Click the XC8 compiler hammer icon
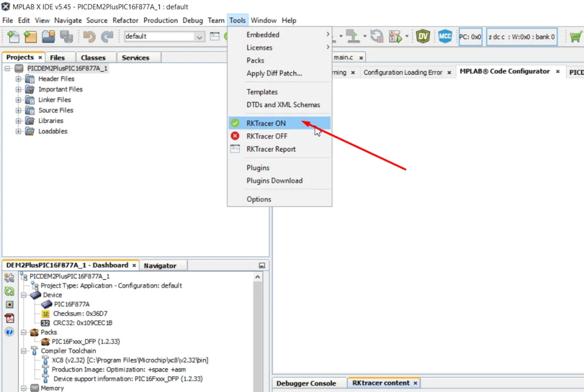 pos(46,360)
